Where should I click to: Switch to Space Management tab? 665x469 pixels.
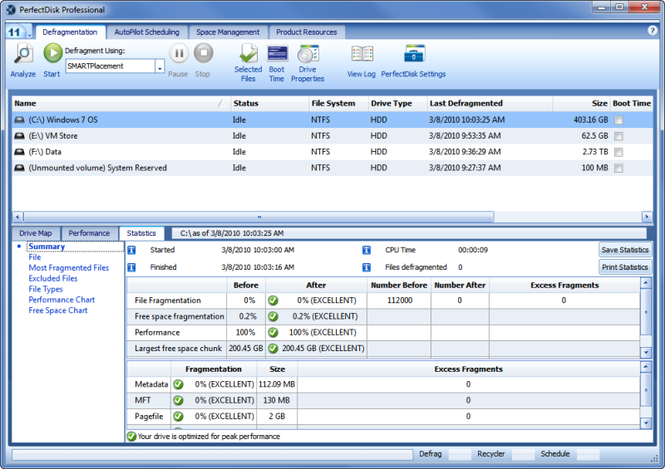click(x=228, y=32)
